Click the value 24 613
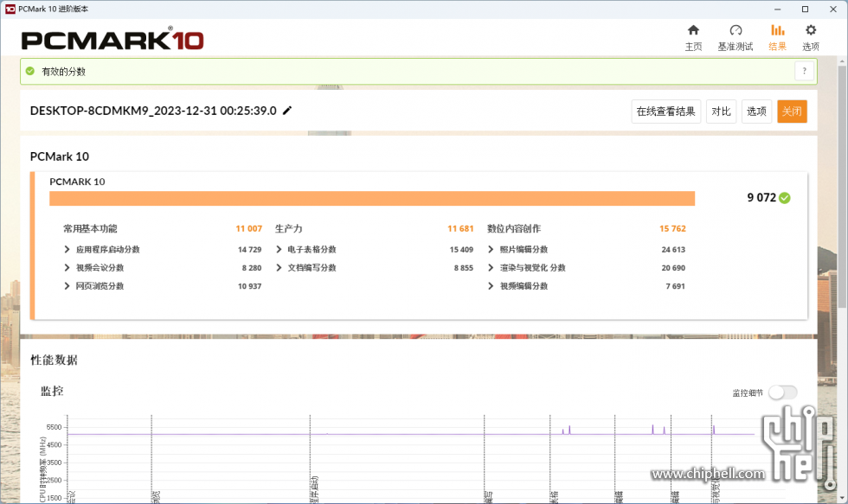 (673, 250)
